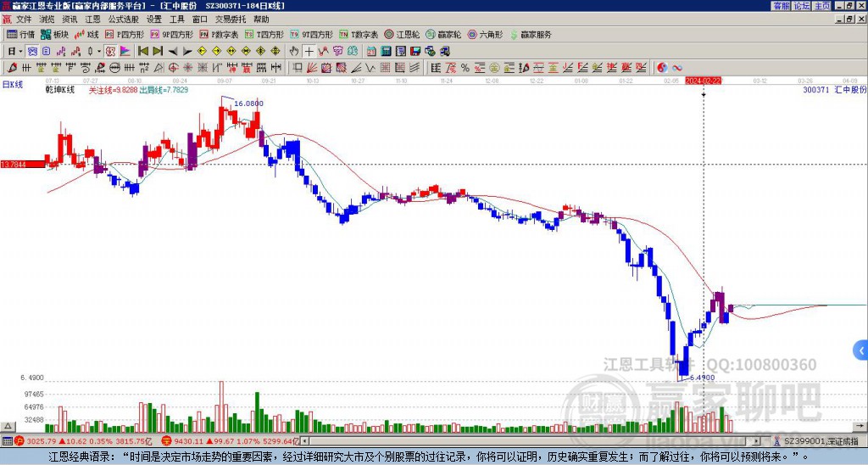Screen dimensions: 868x465
Task: Open 赢家服务 service page
Action: point(531,34)
